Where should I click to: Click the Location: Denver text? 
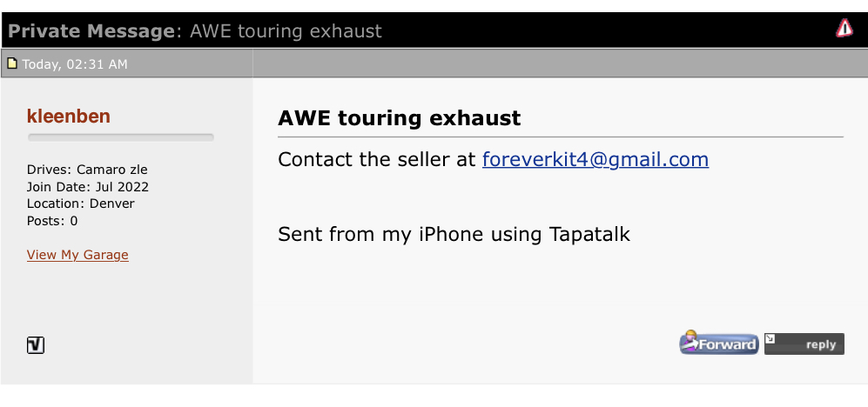[80, 203]
